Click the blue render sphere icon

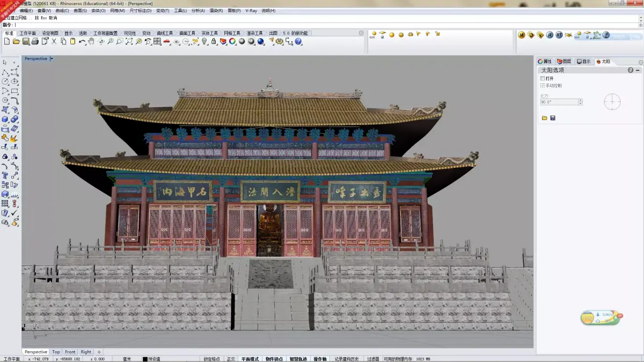[x=260, y=41]
